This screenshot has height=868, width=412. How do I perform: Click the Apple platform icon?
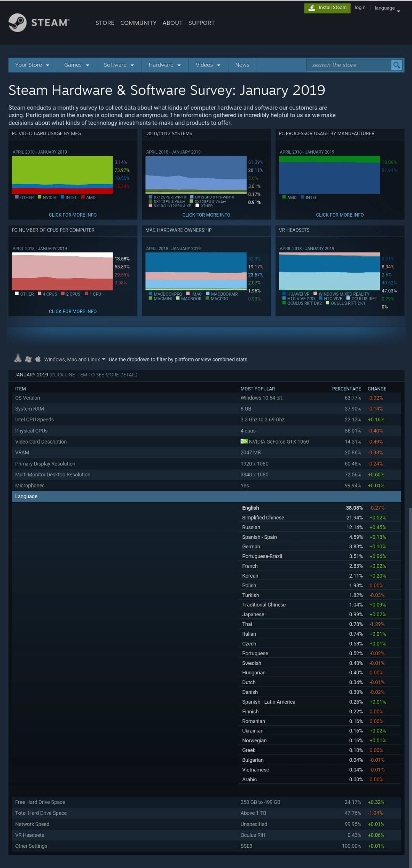[x=38, y=359]
